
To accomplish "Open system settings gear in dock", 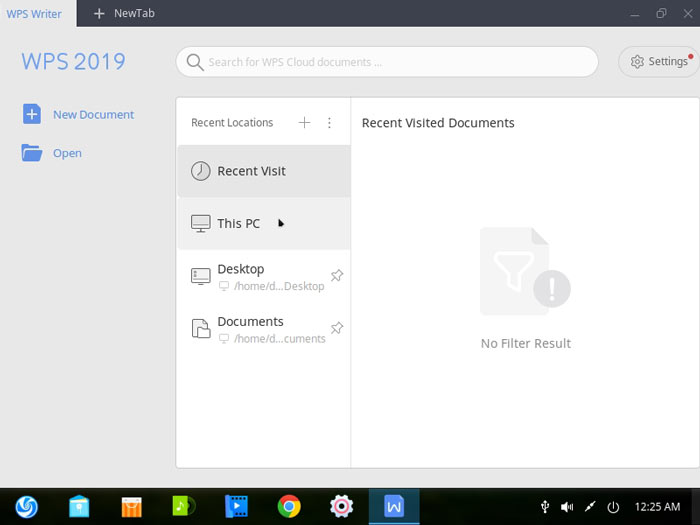I will 342,507.
